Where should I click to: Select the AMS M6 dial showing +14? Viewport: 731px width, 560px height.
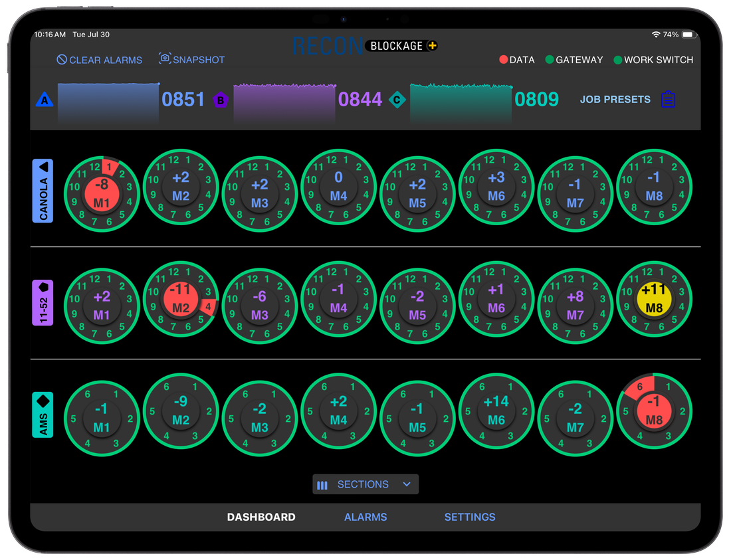pos(496,411)
